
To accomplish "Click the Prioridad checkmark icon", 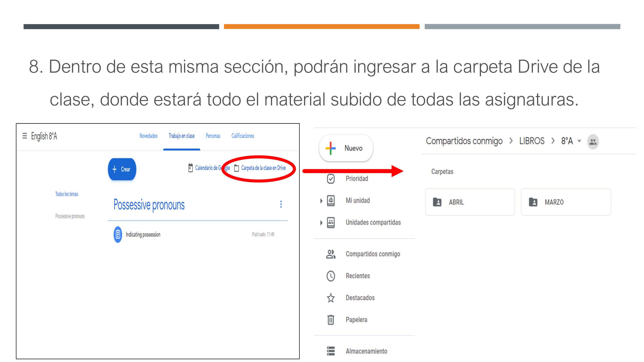I will (331, 179).
